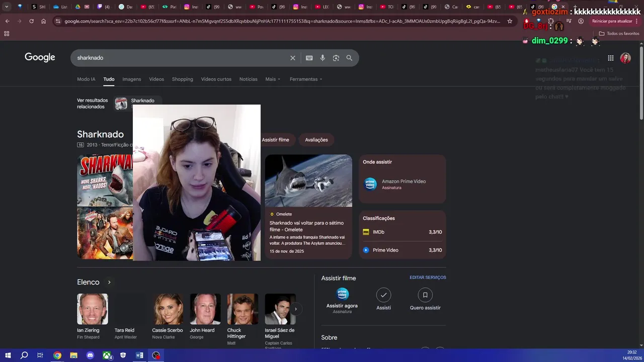Image resolution: width=644 pixels, height=362 pixels.
Task: Start voice search with the microphone icon
Action: [323, 58]
